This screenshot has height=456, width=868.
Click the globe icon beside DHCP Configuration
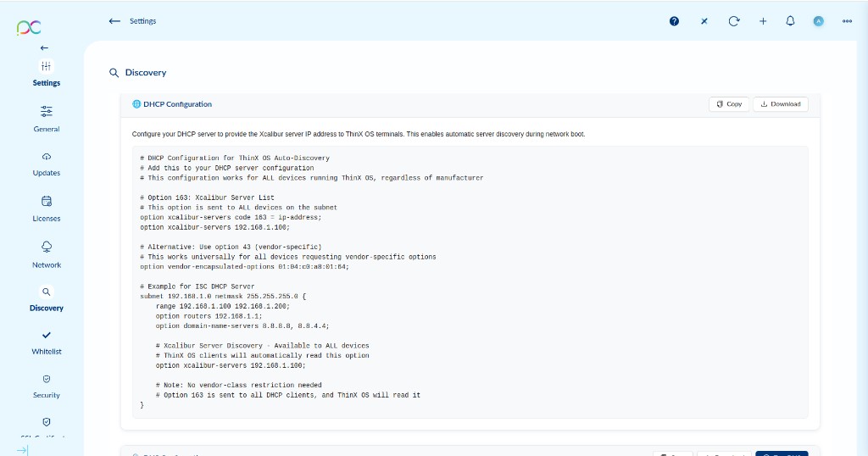click(136, 104)
